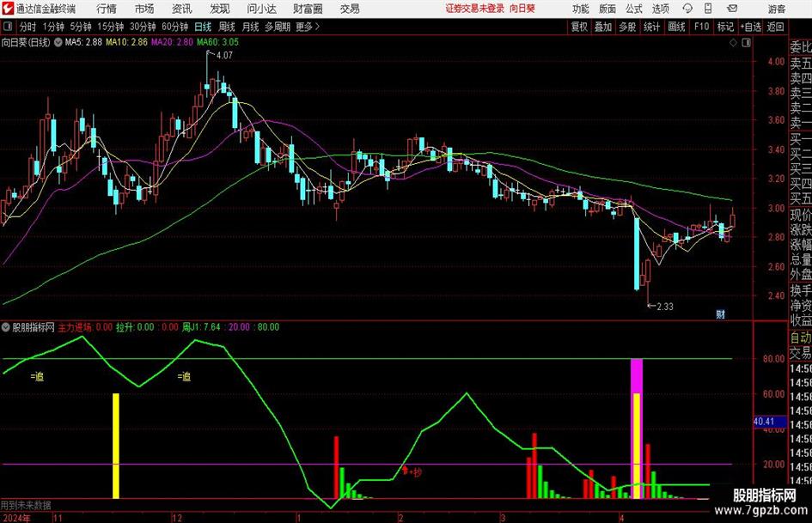Open the F10 company info
This screenshot has width=812, height=523.
(701, 27)
